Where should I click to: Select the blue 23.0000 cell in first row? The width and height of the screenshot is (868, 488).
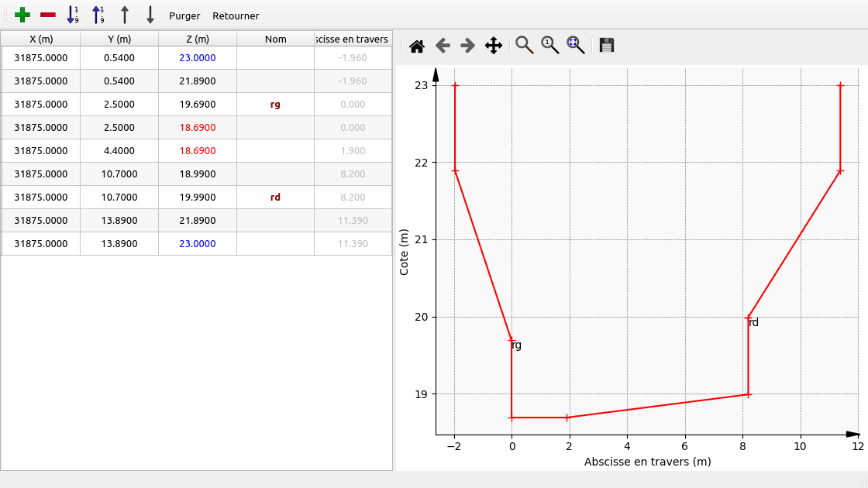tap(197, 57)
